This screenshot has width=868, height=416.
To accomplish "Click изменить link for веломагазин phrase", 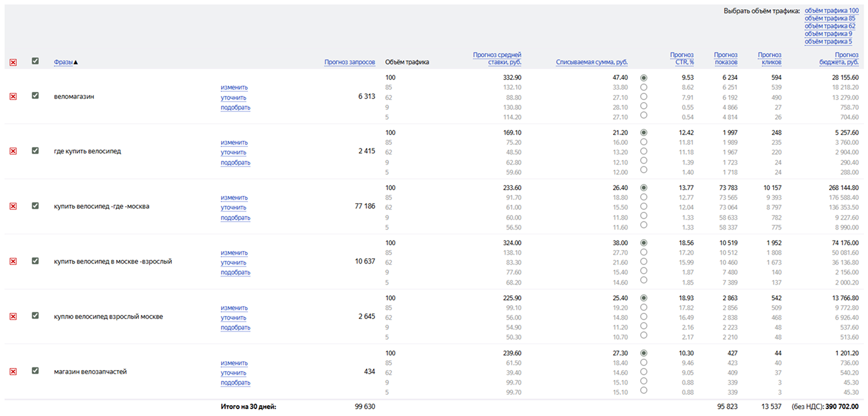I will point(234,88).
